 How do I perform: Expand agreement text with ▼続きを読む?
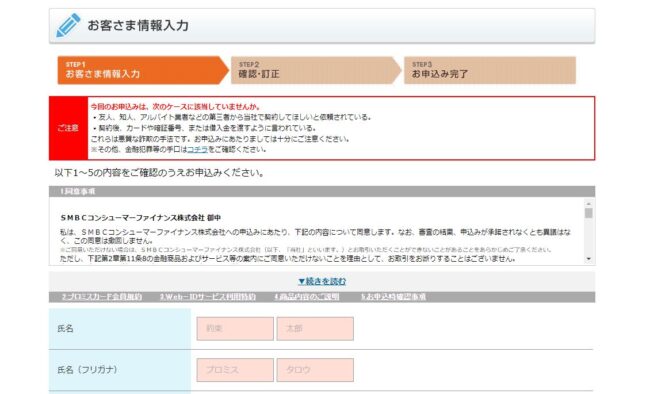click(x=322, y=281)
